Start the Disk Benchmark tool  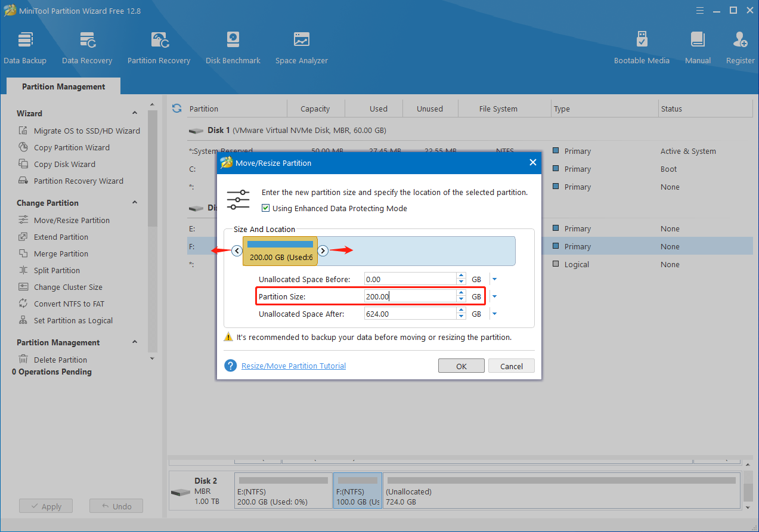point(233,48)
